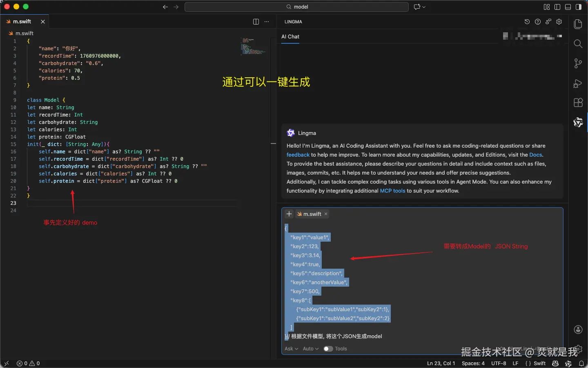Change the file encoding UTF-8
The image size is (588, 368).
tap(499, 364)
